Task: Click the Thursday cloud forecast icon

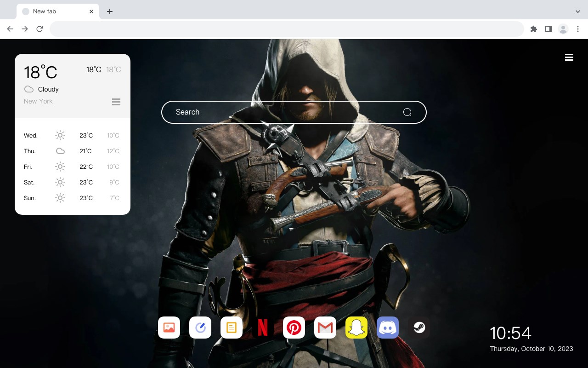Action: (x=60, y=151)
